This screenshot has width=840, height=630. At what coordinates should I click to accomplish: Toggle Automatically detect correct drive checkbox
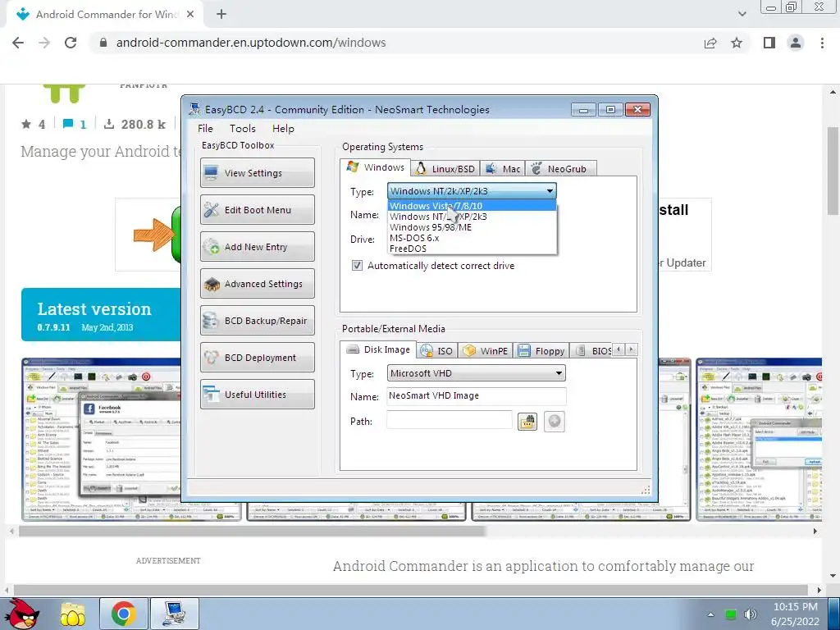click(357, 266)
